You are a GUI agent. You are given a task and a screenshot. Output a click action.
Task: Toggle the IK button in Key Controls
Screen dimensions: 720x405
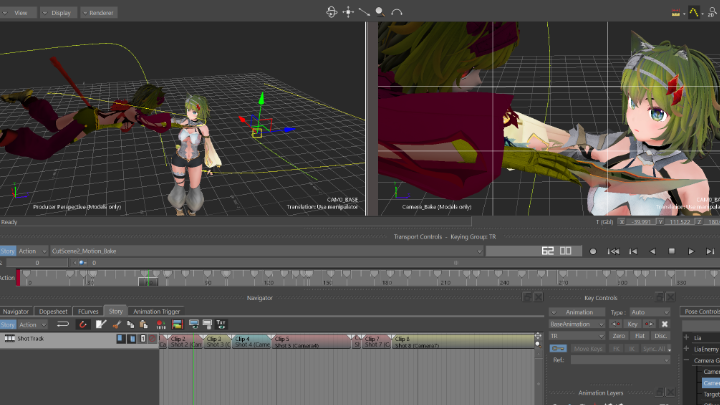(x=631, y=349)
